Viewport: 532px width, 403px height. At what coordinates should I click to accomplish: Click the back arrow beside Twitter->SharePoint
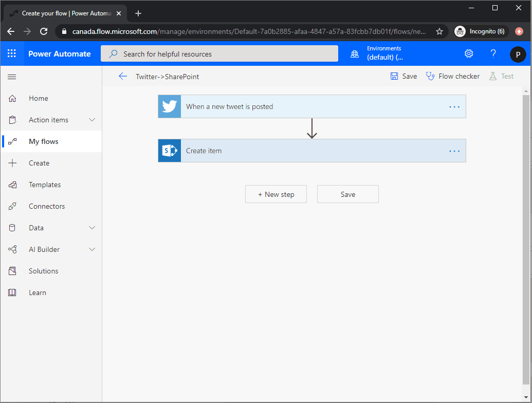tap(122, 76)
